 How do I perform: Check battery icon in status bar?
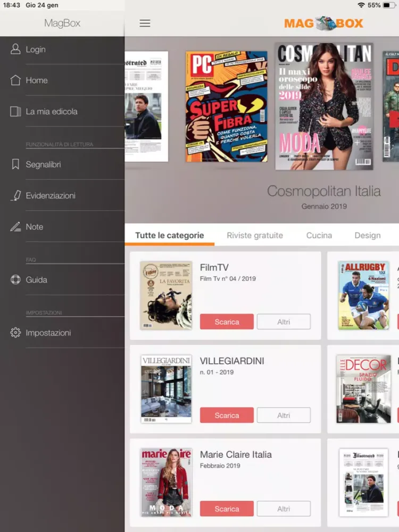tap(389, 5)
